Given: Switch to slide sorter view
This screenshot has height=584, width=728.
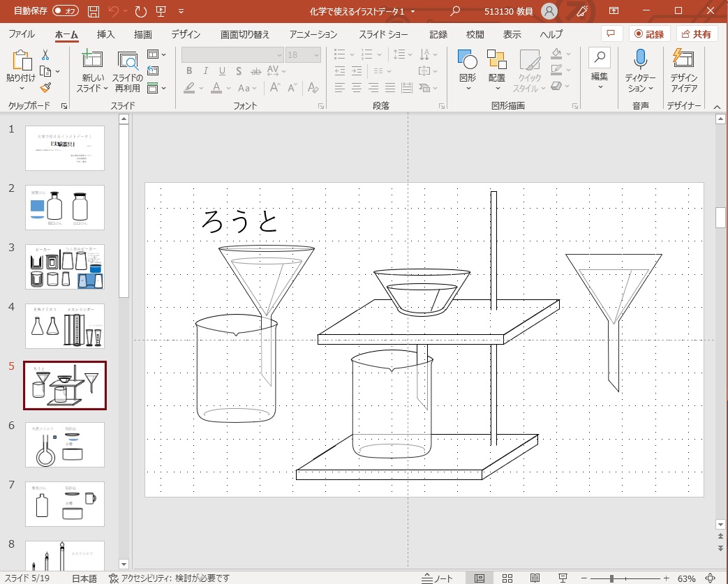Looking at the screenshot, I should point(507,578).
